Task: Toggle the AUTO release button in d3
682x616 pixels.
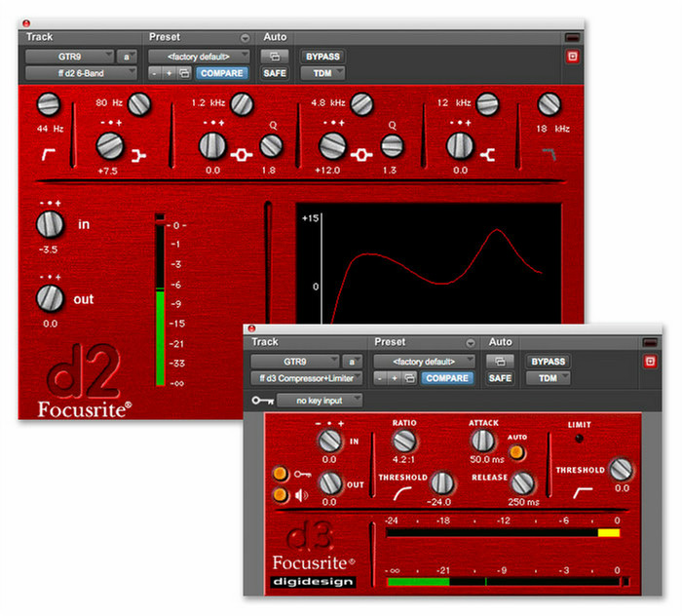Action: pos(516,452)
